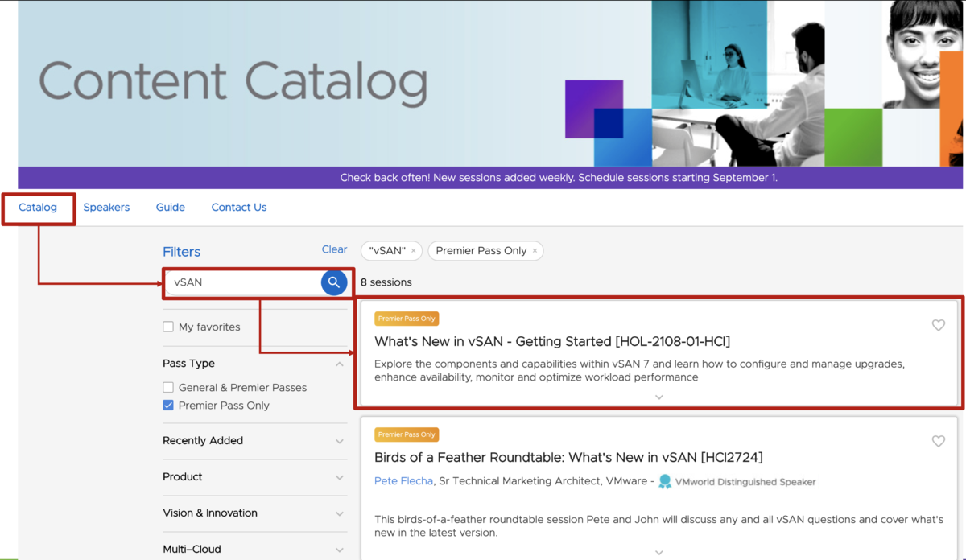
Task: Click the blue search magnifier button
Action: pyautogui.click(x=334, y=282)
